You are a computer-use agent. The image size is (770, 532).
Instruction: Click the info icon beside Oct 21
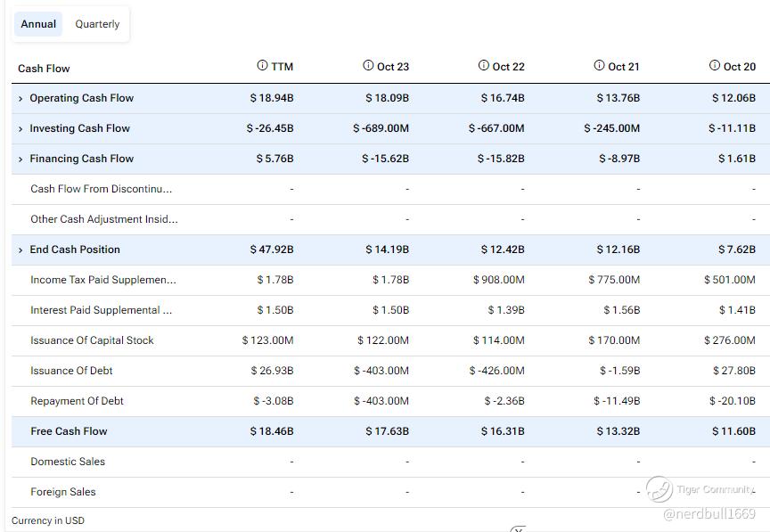pos(599,66)
